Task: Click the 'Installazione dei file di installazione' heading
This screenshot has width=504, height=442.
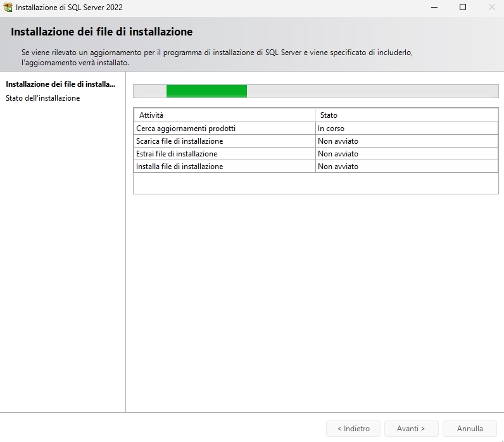Action: coord(101,32)
